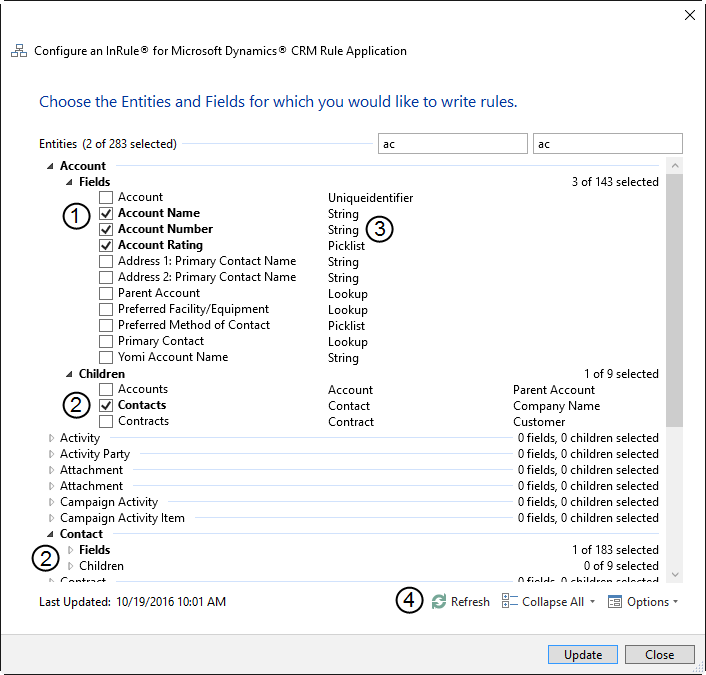Click the 'Entities (2 of 283 selected)' label
This screenshot has height=675, width=706.
(x=108, y=144)
